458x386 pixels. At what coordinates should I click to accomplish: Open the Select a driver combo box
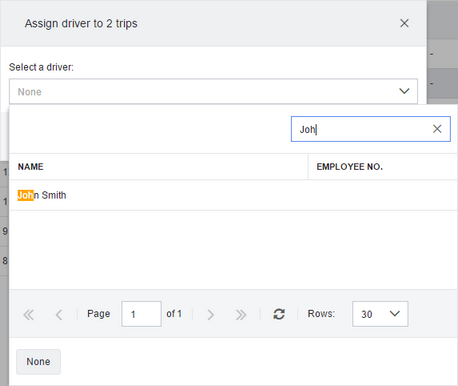(213, 91)
